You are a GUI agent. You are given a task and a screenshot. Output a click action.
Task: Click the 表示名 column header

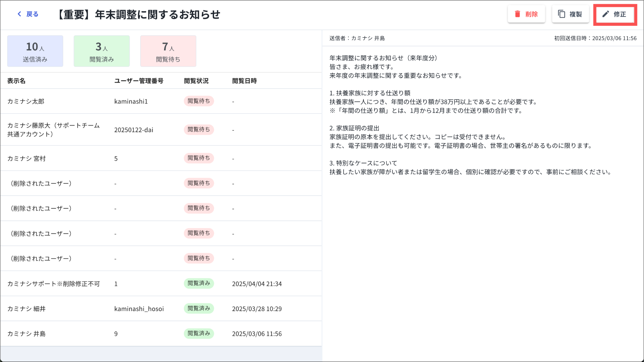coord(16,81)
